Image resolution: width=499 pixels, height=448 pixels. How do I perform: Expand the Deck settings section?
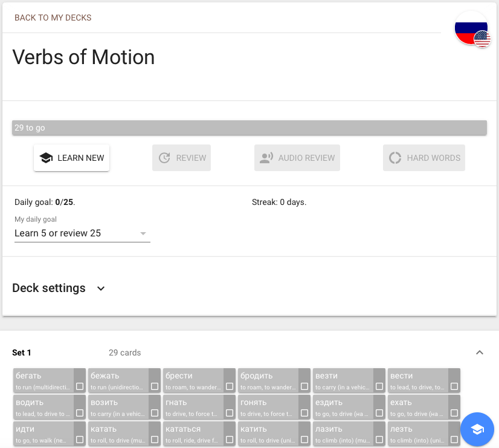tap(101, 288)
